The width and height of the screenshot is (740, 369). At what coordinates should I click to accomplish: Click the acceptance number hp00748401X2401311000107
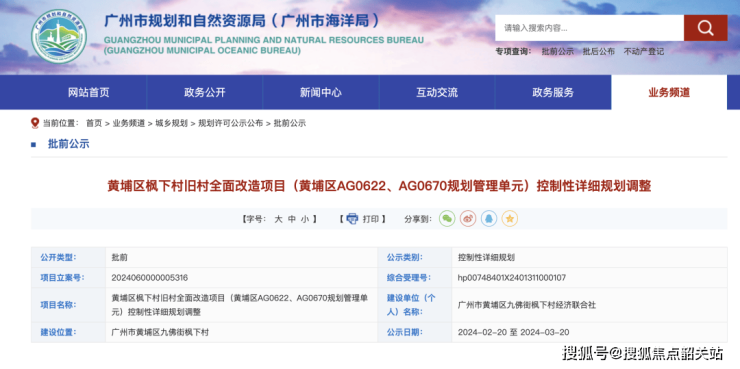tap(512, 278)
